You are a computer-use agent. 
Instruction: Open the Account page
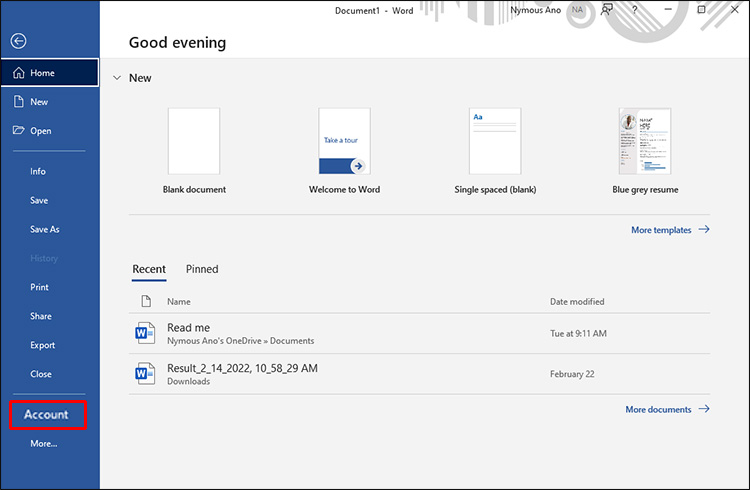tap(47, 414)
